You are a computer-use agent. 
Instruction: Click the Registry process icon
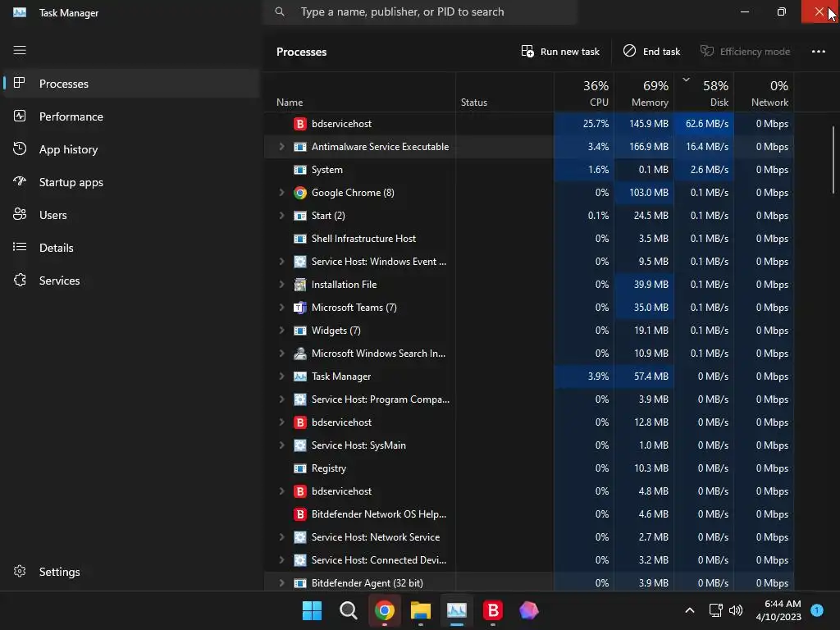tap(300, 468)
